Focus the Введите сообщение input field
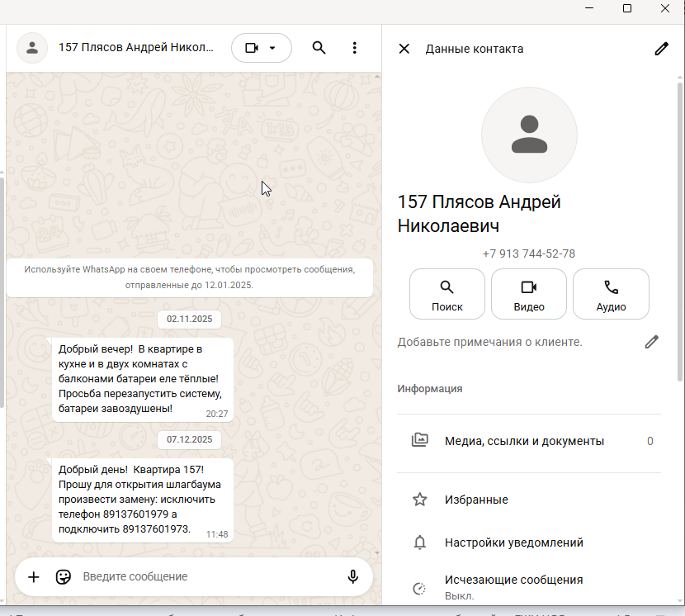This screenshot has height=616, width=685. click(x=210, y=576)
